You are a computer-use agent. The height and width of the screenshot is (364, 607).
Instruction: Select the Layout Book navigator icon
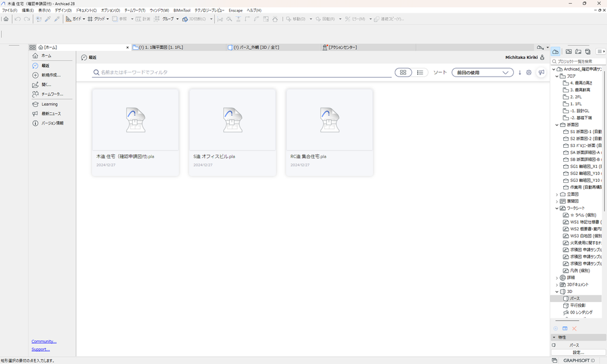tap(578, 52)
